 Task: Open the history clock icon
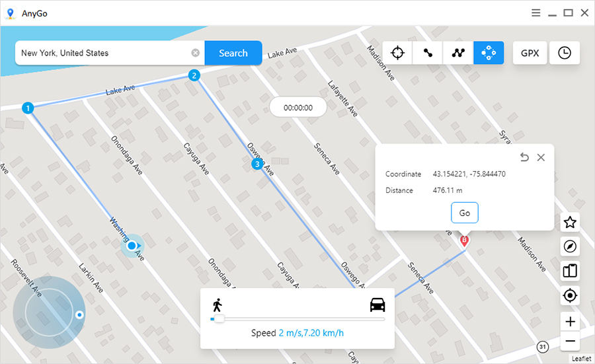pos(564,53)
